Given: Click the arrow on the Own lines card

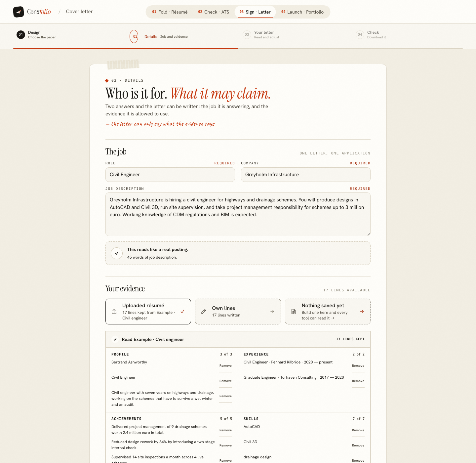Looking at the screenshot, I should tap(272, 312).
